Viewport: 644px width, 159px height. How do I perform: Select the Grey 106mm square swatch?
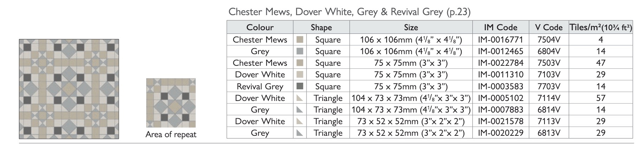pyautogui.click(x=300, y=51)
